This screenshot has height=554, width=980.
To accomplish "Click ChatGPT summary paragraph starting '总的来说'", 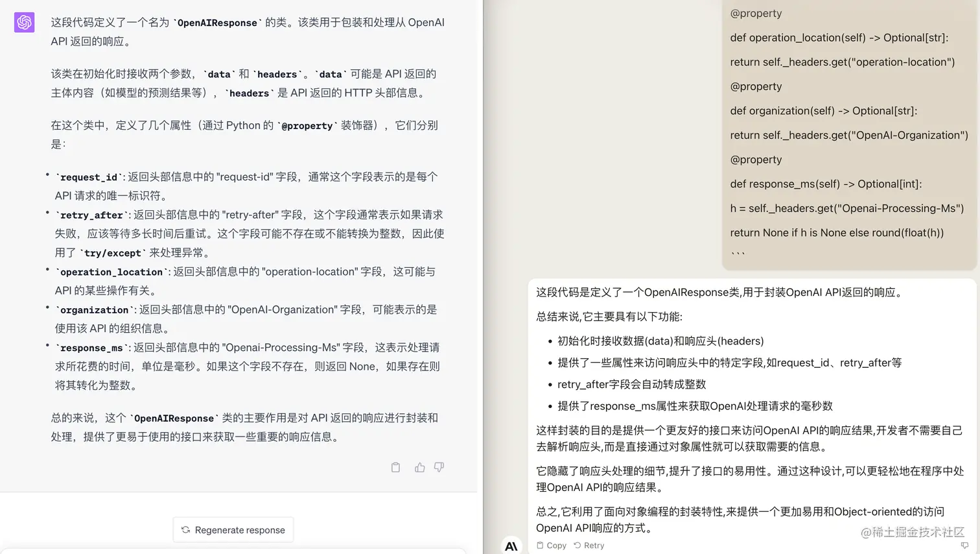I will click(x=245, y=428).
